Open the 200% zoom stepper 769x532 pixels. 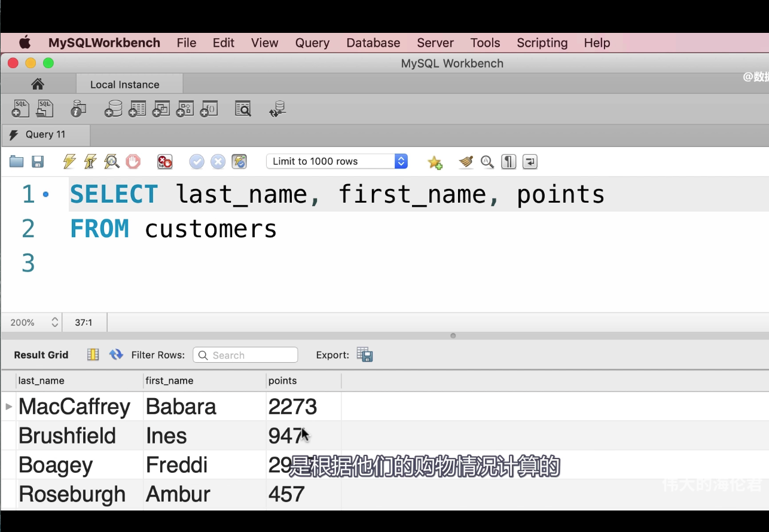tap(54, 322)
